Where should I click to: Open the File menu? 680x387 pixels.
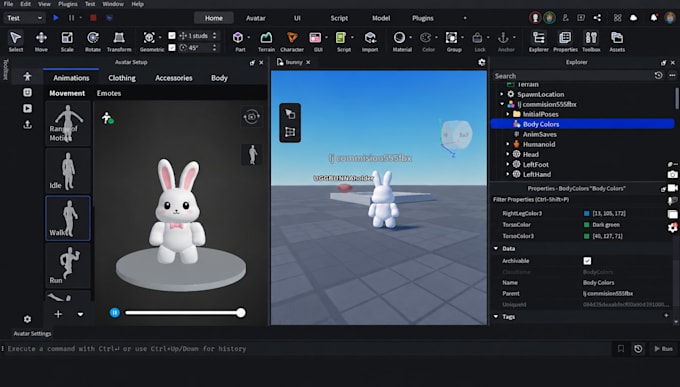pyautogui.click(x=8, y=4)
